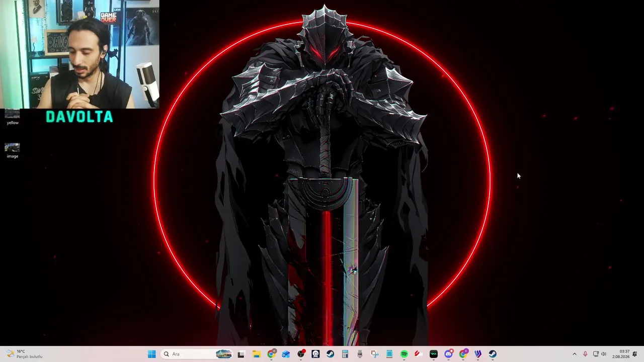The image size is (644, 362).
Task: Switch to Spotify on the taskbar
Action: (x=404, y=354)
